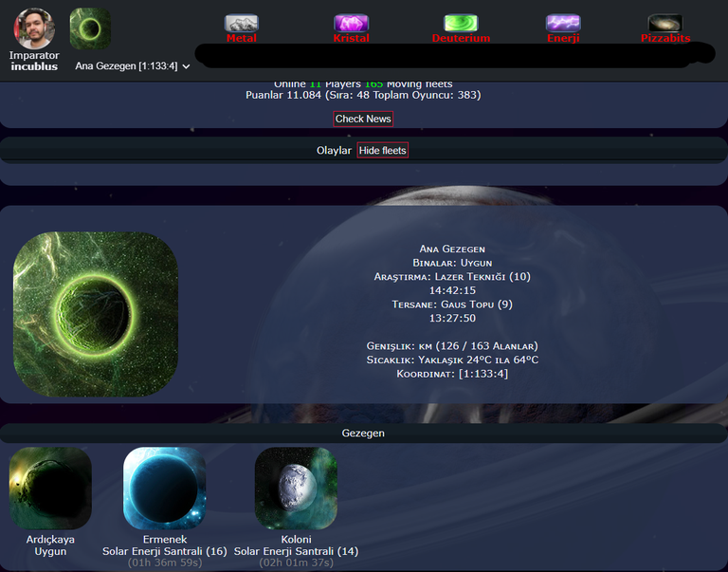
Task: Click the Metal resource icon
Action: 242,23
